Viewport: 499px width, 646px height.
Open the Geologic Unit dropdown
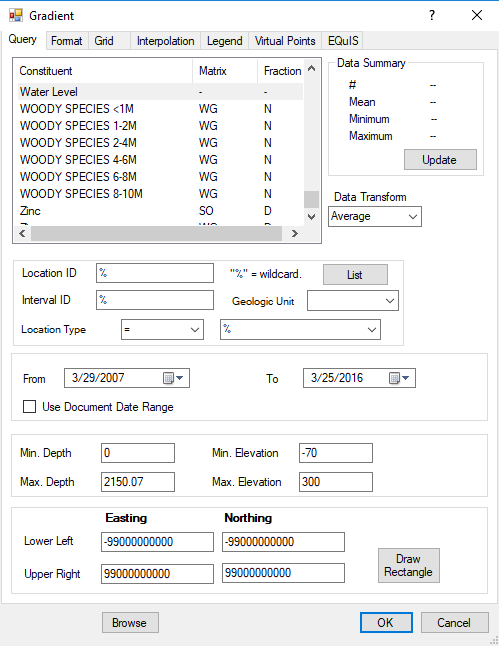[x=390, y=301]
